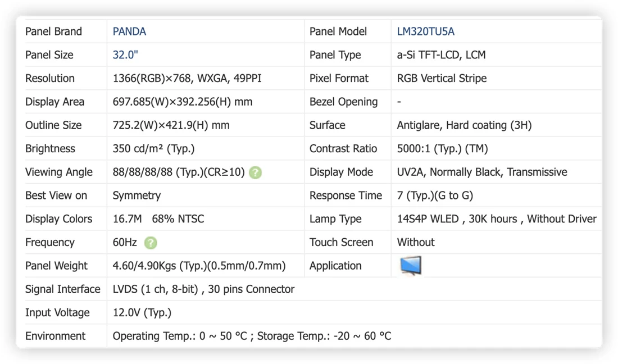Screen dimensions: 618x364
Task: Click the Panel Model label
Action: [338, 31]
